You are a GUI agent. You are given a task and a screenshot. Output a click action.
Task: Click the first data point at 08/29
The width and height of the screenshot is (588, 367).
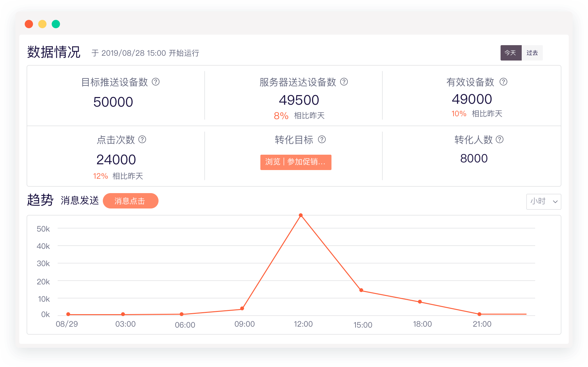(68, 314)
